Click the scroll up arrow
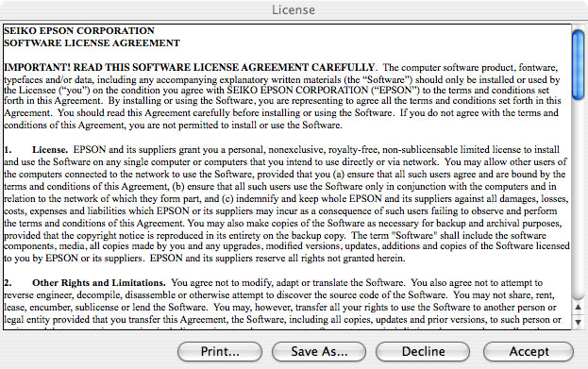 pos(578,307)
